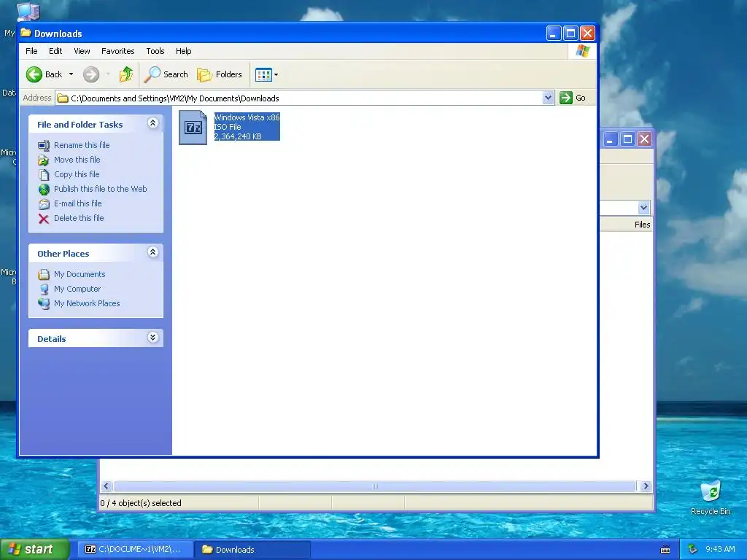Open the Help menu
The height and width of the screenshot is (560, 747).
[x=183, y=51]
